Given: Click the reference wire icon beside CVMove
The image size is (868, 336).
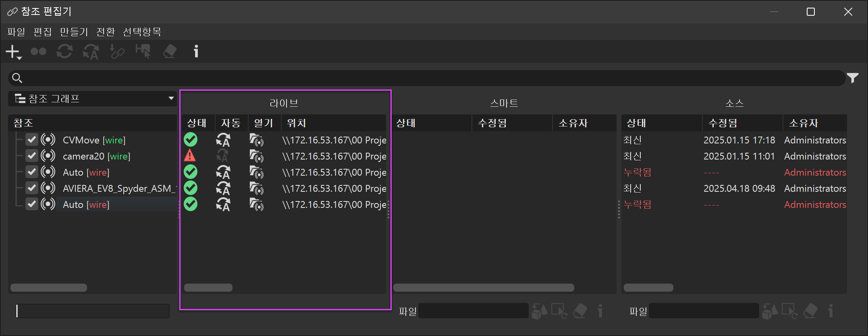Looking at the screenshot, I should [x=48, y=140].
